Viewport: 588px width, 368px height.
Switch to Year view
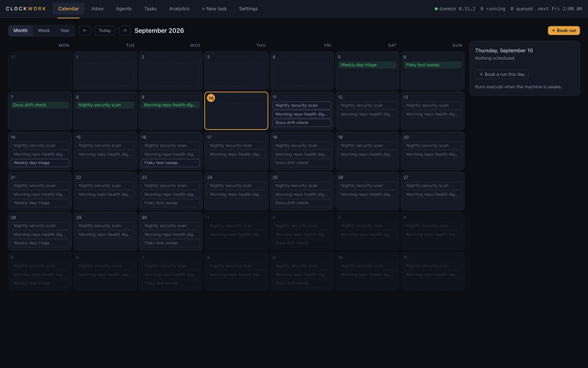[x=65, y=31]
